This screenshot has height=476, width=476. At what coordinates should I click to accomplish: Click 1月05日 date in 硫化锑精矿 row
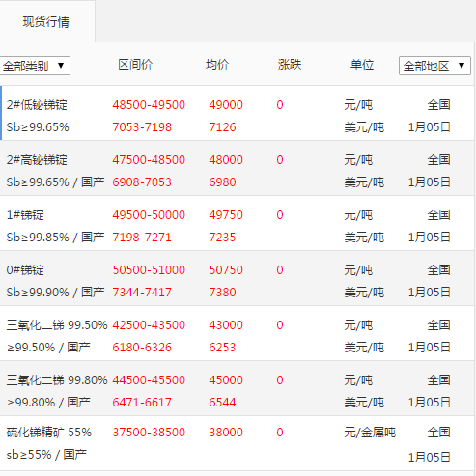[429, 457]
